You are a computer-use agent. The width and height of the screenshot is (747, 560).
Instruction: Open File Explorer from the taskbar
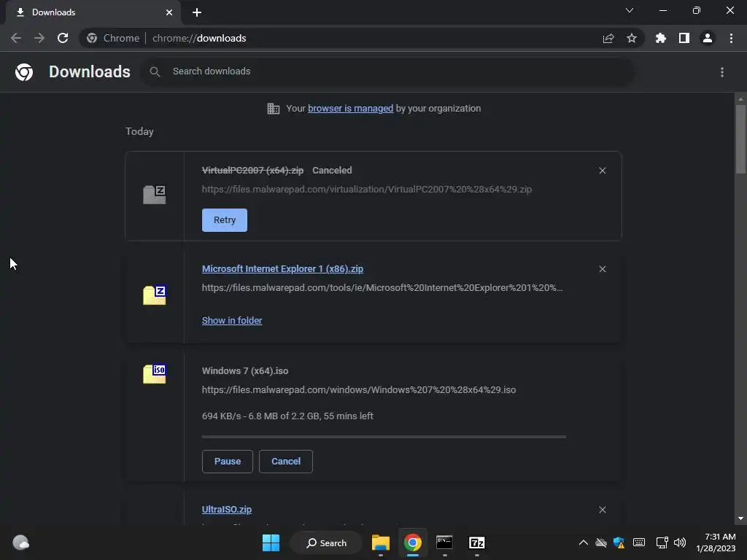click(381, 542)
